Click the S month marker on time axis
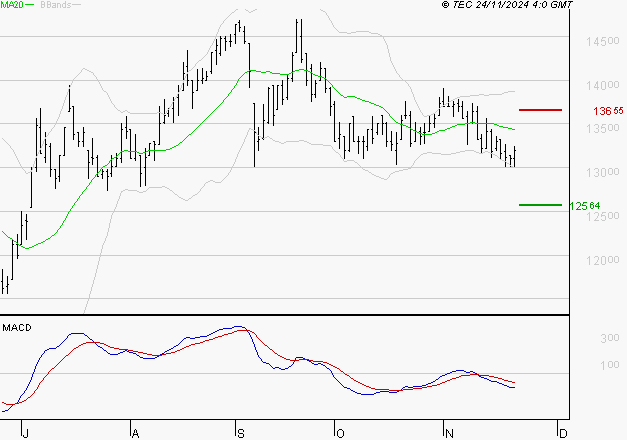 (241, 433)
